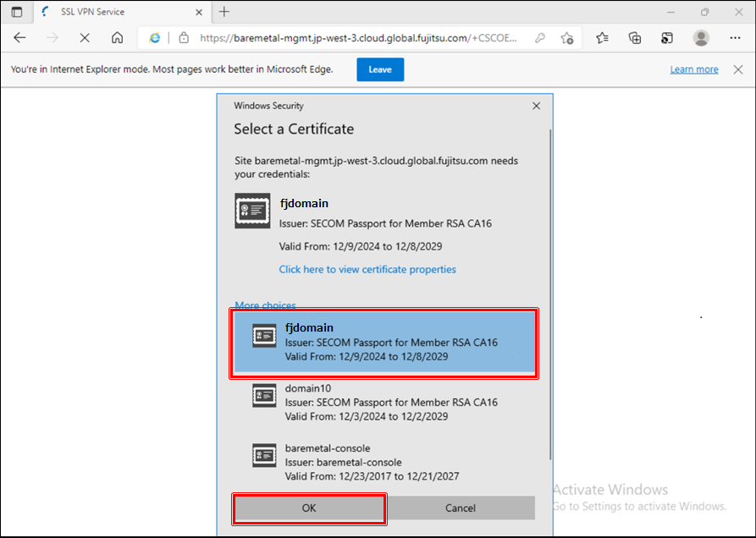Click the Internet Explorer mode icon

(x=154, y=37)
